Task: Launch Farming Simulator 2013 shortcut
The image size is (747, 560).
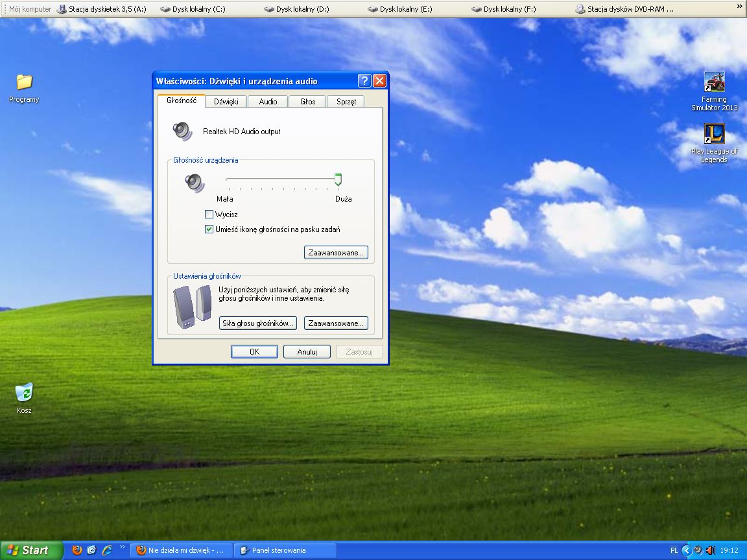Action: point(714,91)
